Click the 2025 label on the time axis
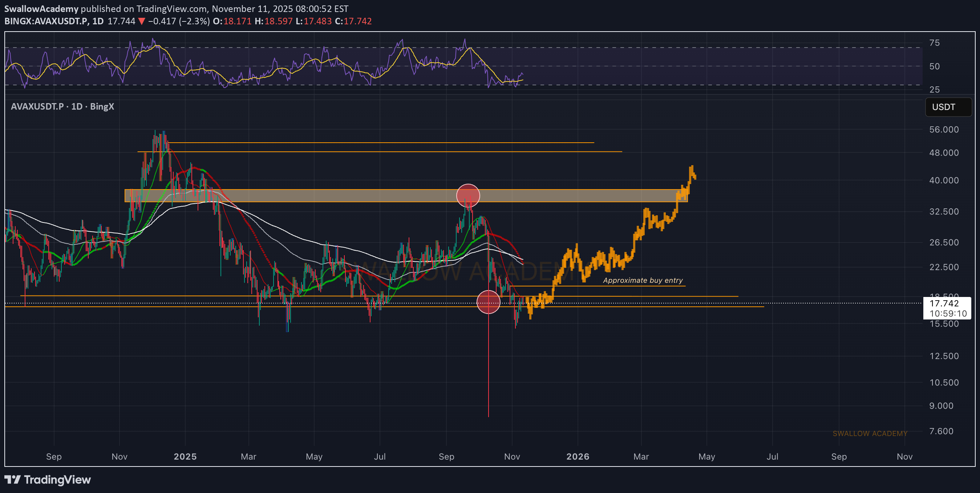The image size is (980, 493). [x=185, y=456]
